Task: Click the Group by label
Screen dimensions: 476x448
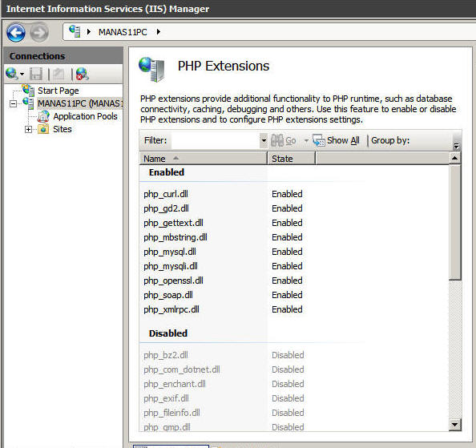Action: [390, 140]
